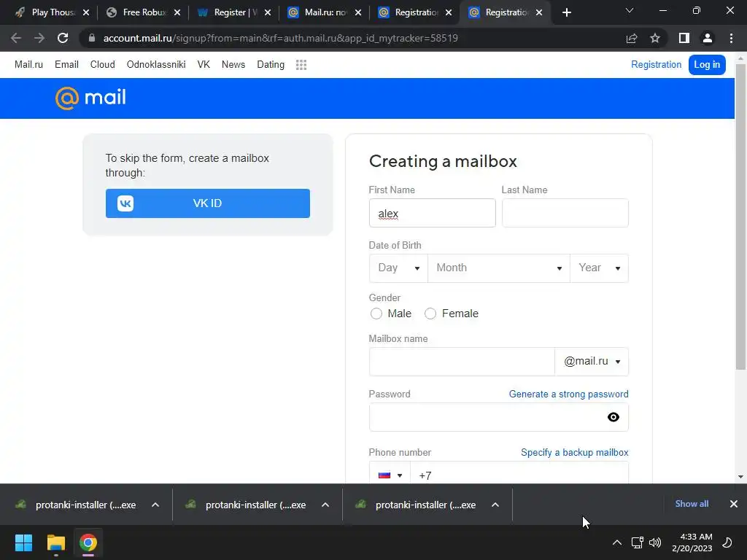Screen dimensions: 747x560
Task: Click Generate a strong password link
Action: (x=568, y=394)
